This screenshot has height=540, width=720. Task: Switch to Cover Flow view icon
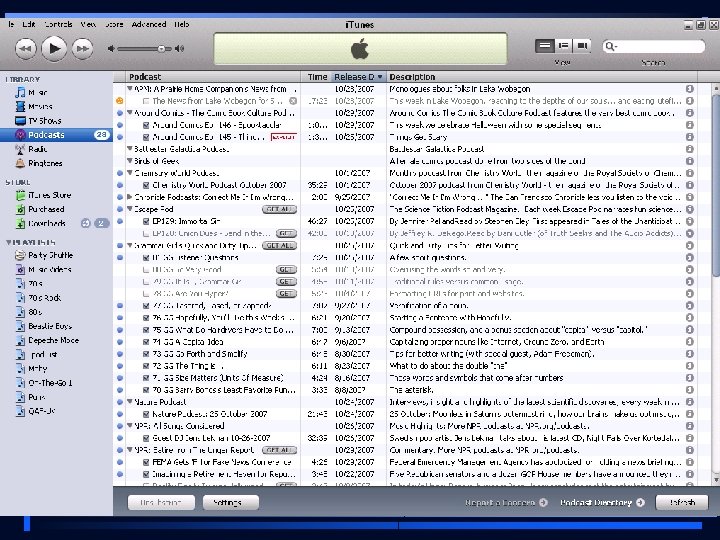(x=583, y=46)
